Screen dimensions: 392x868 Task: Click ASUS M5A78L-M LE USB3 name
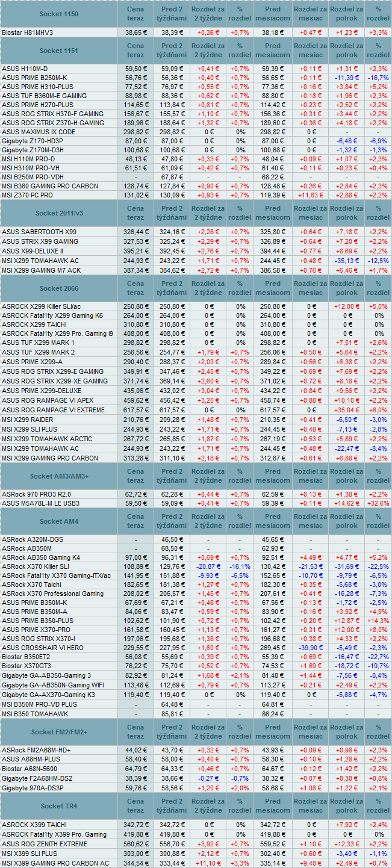40,503
